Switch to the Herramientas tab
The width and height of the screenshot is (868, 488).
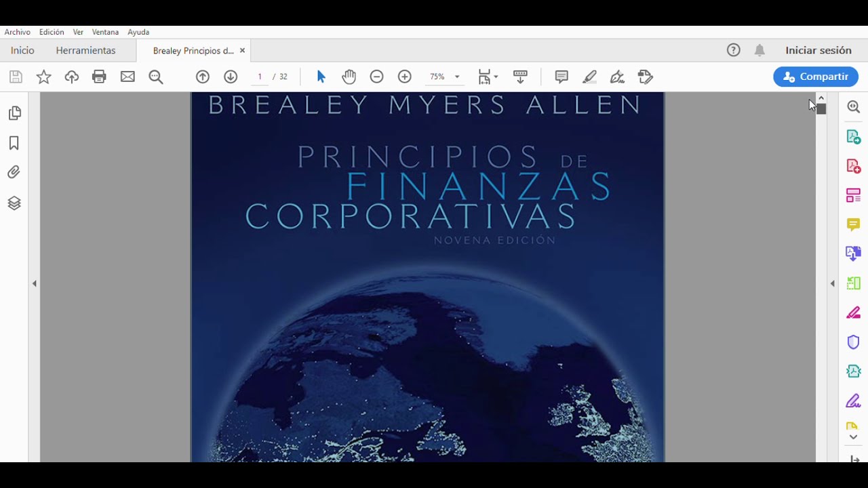pos(85,50)
